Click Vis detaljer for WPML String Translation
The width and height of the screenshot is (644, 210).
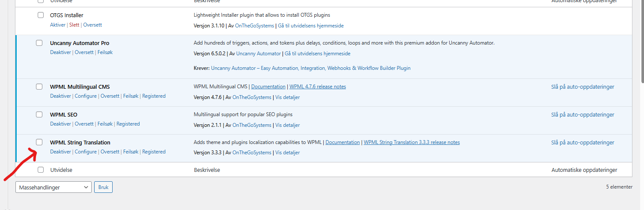(x=287, y=153)
